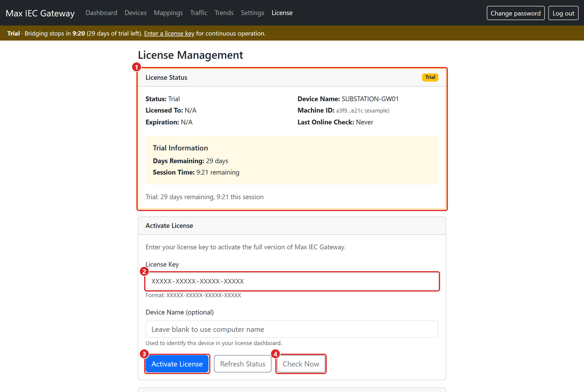The height and width of the screenshot is (392, 584).
Task: Switch to the Traffic page
Action: [199, 13]
